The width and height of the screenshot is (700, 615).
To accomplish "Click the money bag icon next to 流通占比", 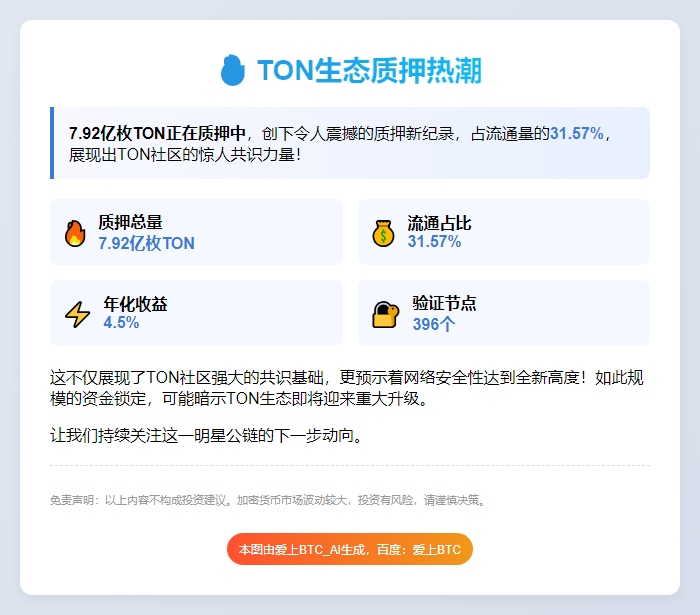I will click(383, 233).
